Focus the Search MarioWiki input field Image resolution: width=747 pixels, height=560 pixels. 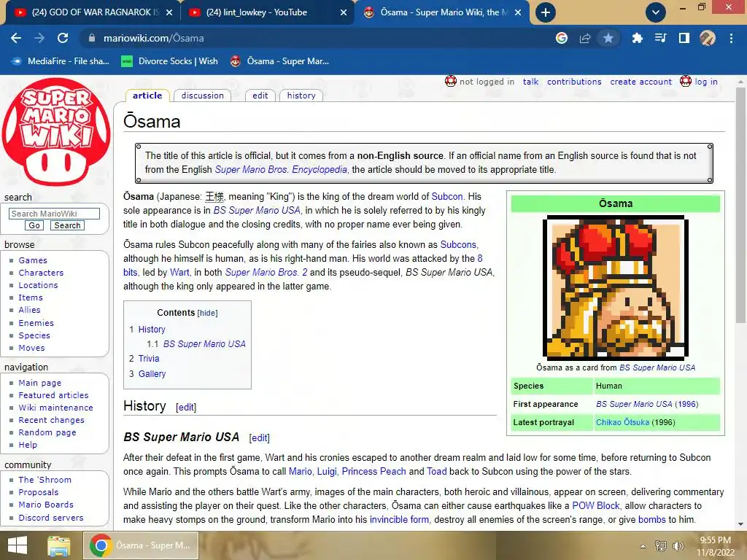point(54,214)
